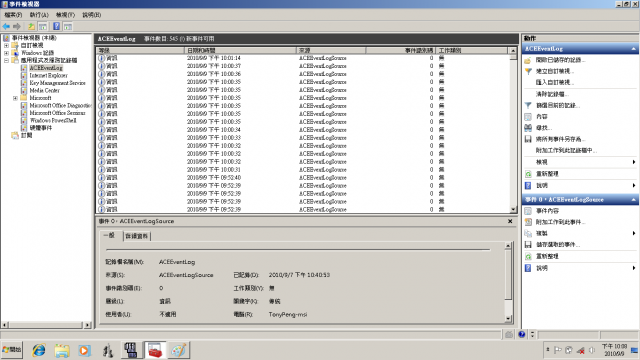The image size is (640, 360).
Task: Click the filter icon for 篩選目前的記錄
Action: (x=528, y=105)
